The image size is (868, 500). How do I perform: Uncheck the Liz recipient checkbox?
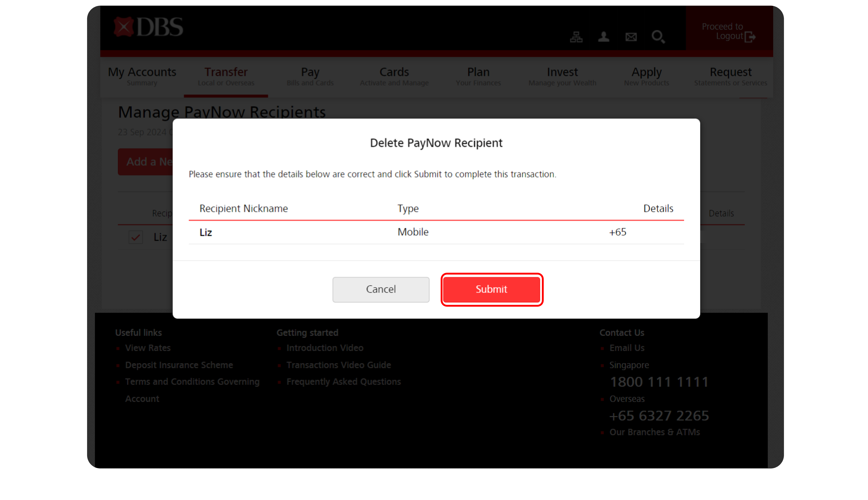(x=136, y=237)
